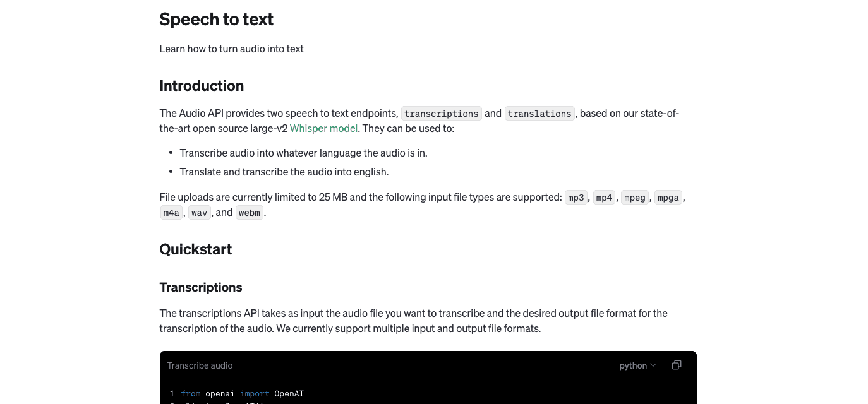
Task: Click the translations endpoint code tag
Action: pyautogui.click(x=539, y=113)
